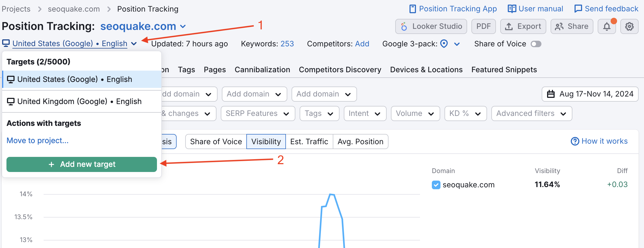Image resolution: width=644 pixels, height=248 pixels.
Task: Go to seoquake.com in the breadcrumb
Action: 74,9
